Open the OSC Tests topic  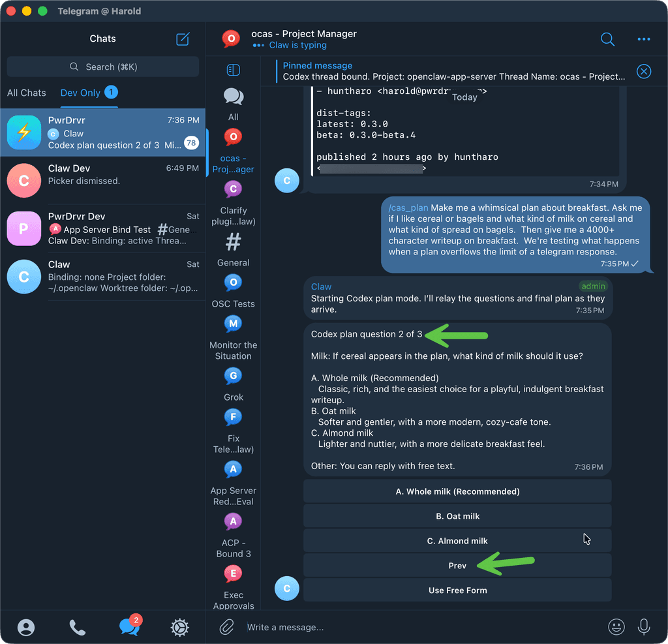(233, 291)
